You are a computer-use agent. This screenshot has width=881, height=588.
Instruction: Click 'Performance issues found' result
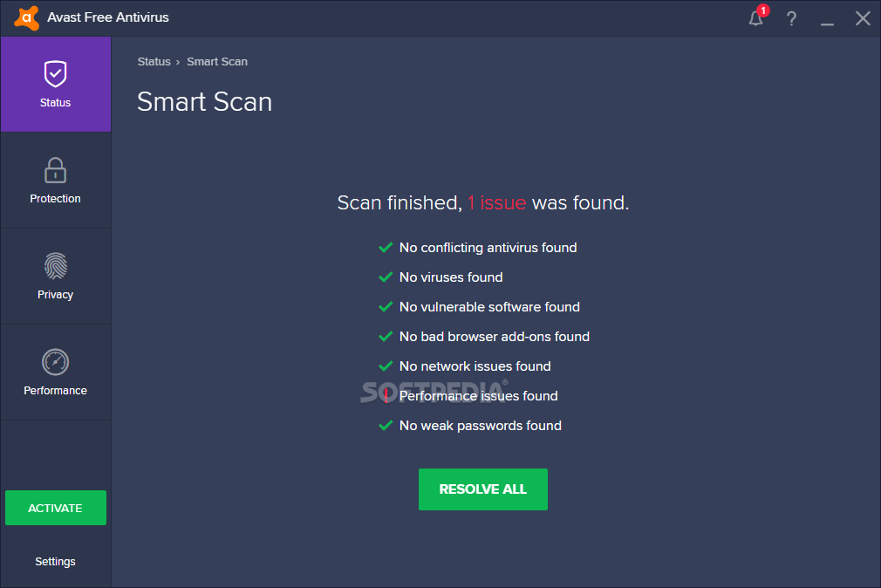coord(478,396)
